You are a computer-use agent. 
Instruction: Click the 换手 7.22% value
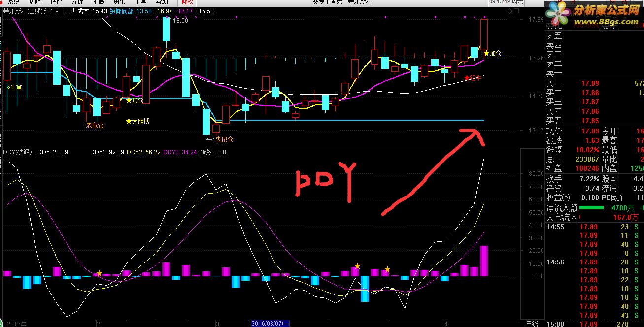click(590, 179)
